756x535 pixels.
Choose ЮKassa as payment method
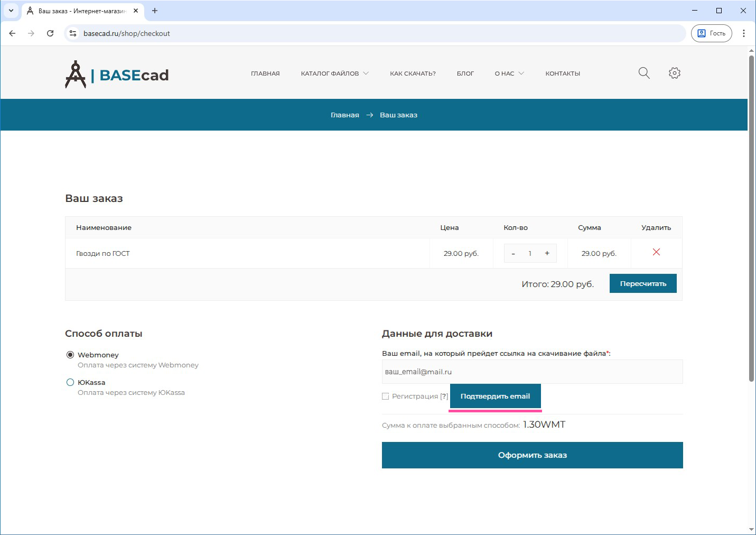[x=70, y=382]
